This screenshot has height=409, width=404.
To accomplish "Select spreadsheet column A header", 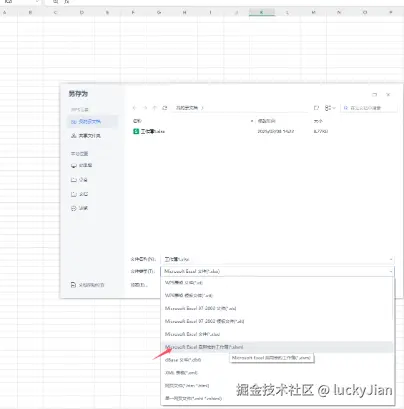I will click(5, 13).
